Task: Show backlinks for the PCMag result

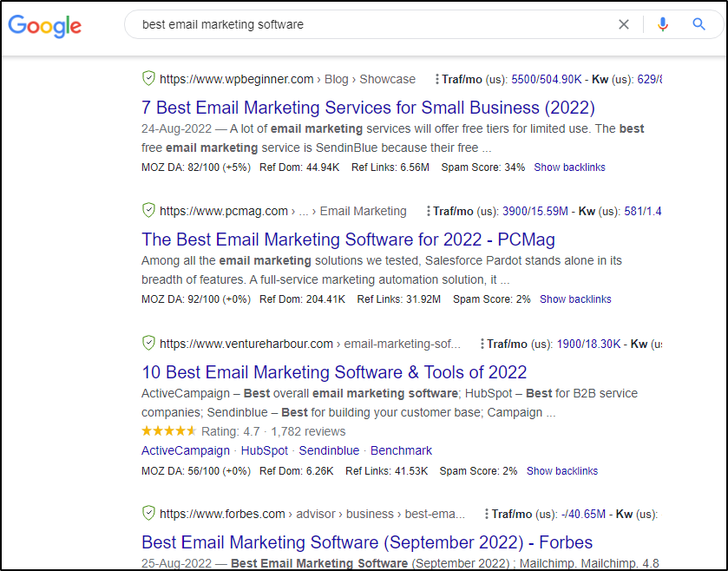Action: [575, 299]
